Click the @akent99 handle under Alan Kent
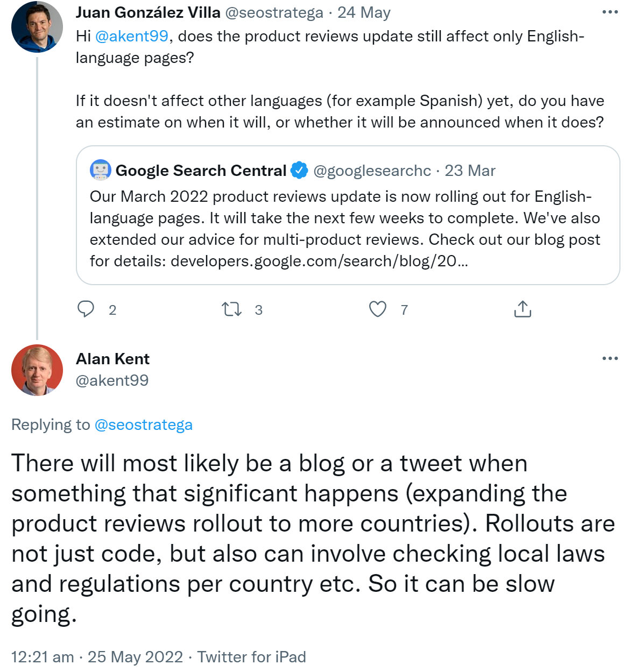628x672 pixels. pyautogui.click(x=112, y=380)
